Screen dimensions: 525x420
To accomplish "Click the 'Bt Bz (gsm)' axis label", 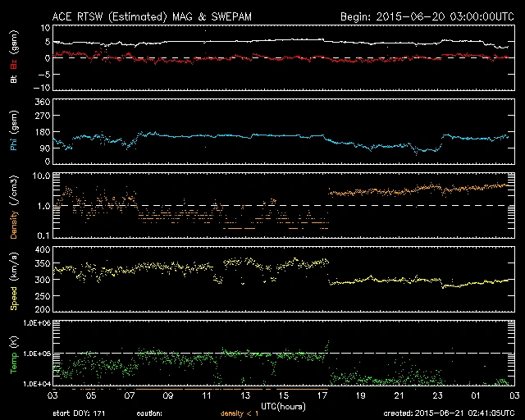I will tap(14, 57).
